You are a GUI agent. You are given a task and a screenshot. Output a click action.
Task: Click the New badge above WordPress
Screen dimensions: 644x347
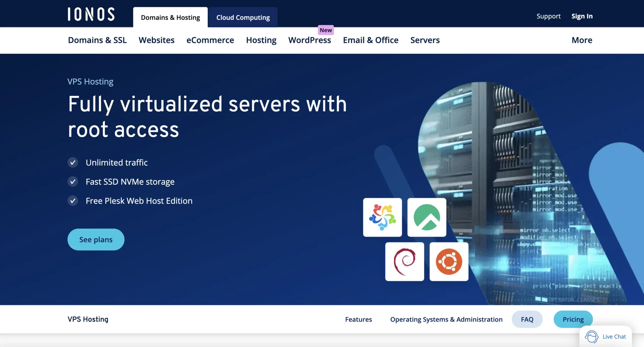coord(326,30)
